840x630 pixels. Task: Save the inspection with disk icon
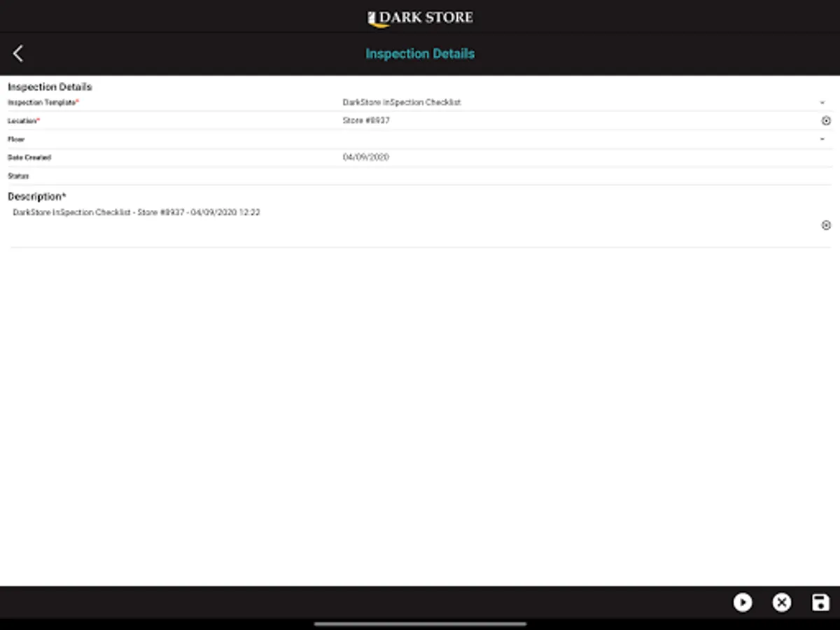(x=820, y=602)
